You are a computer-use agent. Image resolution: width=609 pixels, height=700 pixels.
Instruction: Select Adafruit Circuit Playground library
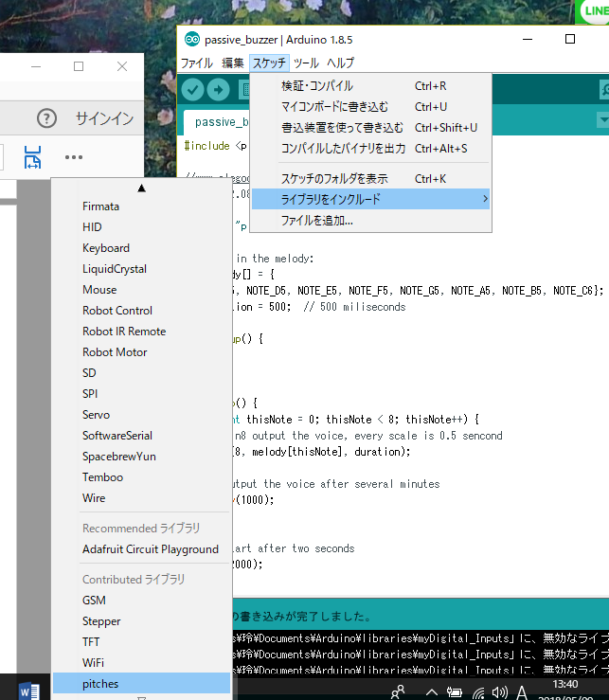click(x=141, y=549)
